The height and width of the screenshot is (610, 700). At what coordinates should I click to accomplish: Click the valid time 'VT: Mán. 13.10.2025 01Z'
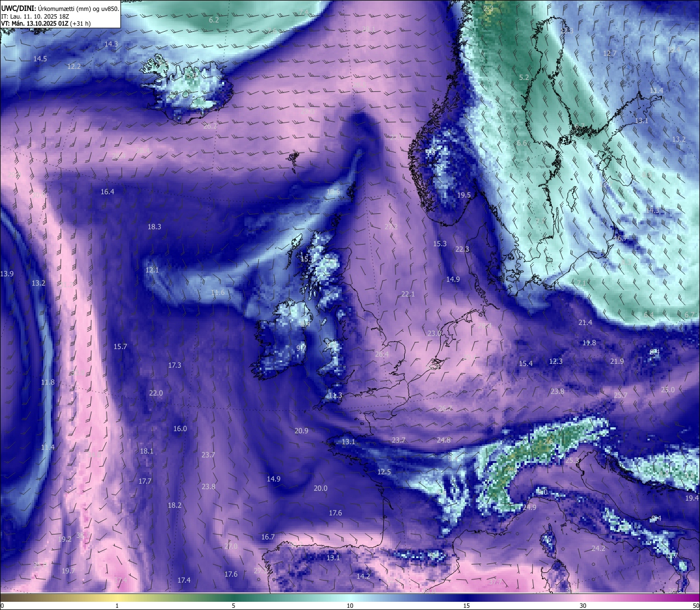tap(35, 24)
